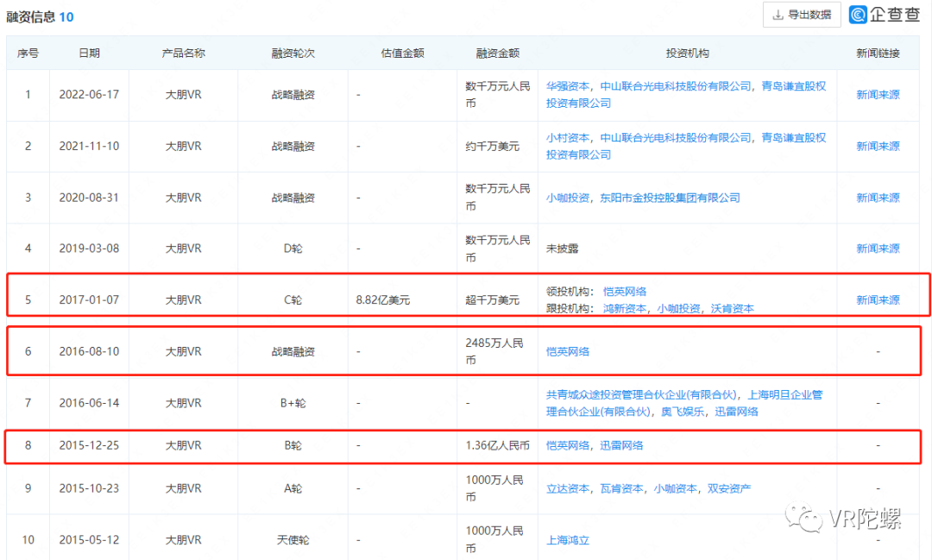Open 华强资本 investor link
Image resolution: width=932 pixels, height=560 pixels.
[568, 86]
